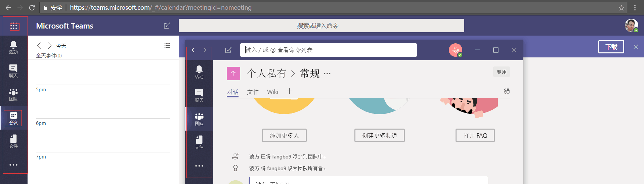Click the 7pm calendar time slot label
This screenshot has height=184, width=644.
pos(41,157)
